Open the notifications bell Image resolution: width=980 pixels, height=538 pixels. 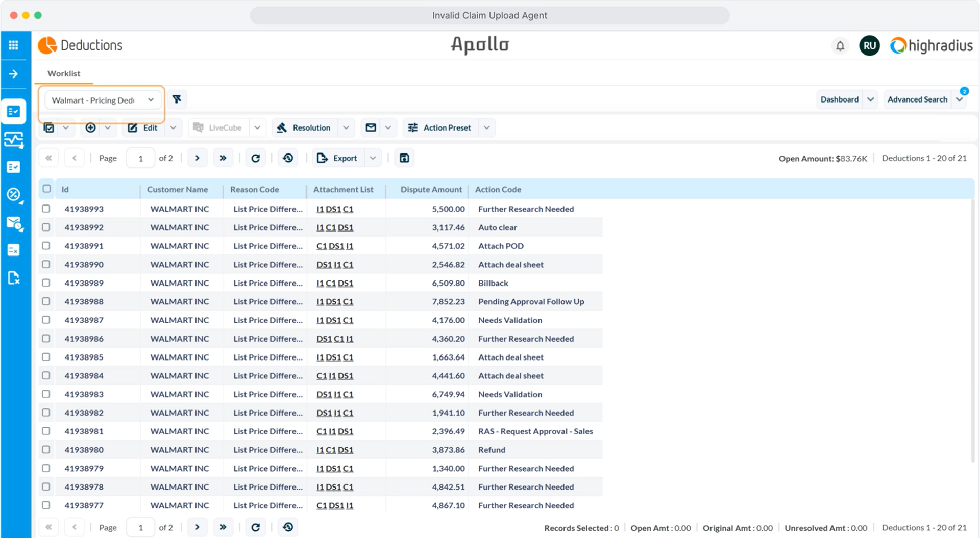[x=840, y=46]
